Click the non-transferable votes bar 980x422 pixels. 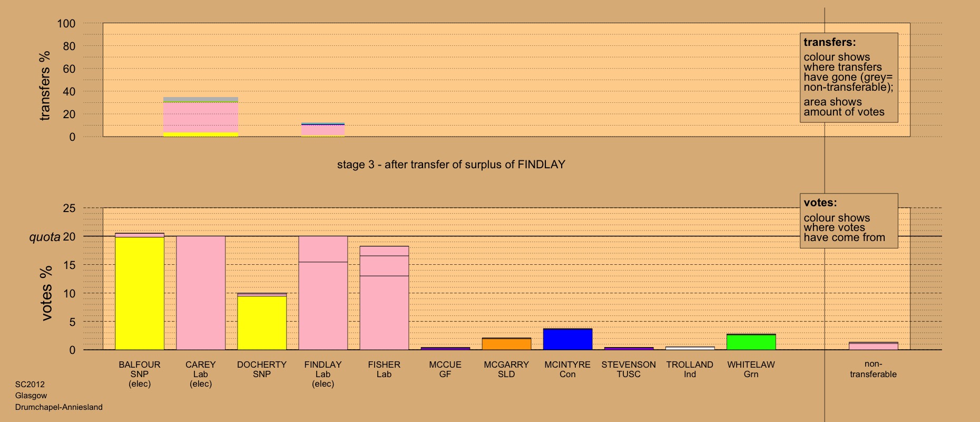pos(873,346)
